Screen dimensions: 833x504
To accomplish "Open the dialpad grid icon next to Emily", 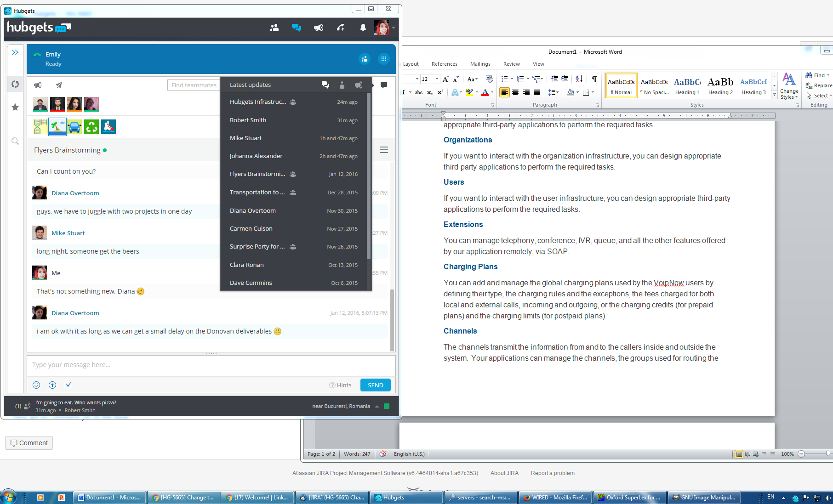I will [383, 59].
